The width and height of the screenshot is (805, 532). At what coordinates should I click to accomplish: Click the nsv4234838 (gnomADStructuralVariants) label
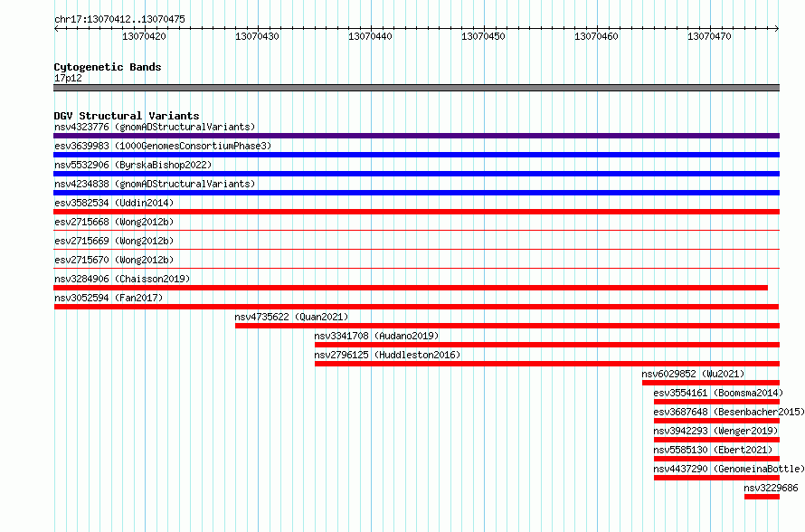(x=155, y=184)
